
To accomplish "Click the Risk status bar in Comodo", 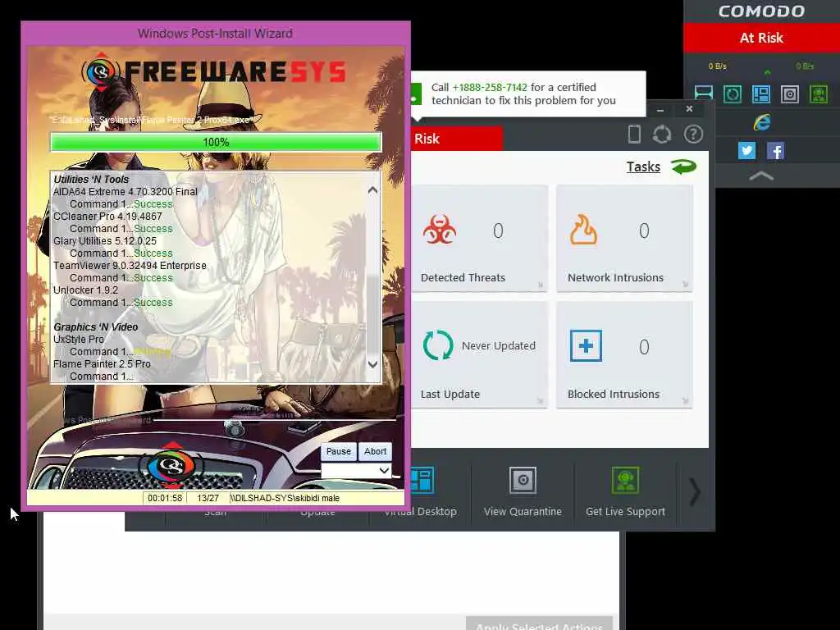I will coord(457,139).
